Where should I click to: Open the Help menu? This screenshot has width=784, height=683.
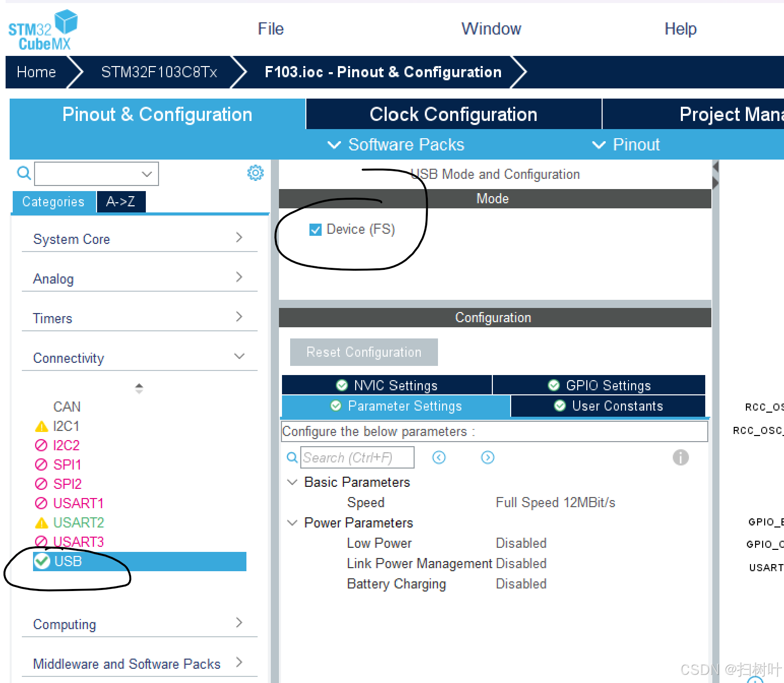click(680, 29)
